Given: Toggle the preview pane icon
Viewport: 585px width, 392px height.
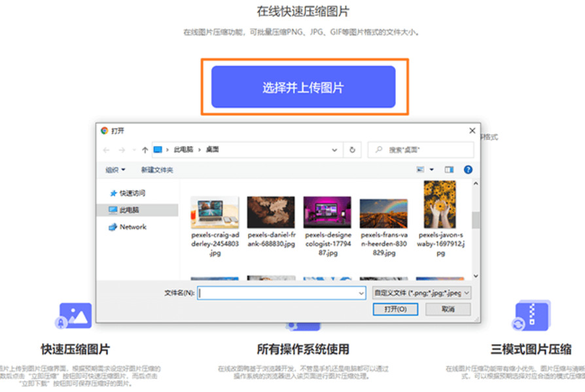Looking at the screenshot, I should [449, 169].
